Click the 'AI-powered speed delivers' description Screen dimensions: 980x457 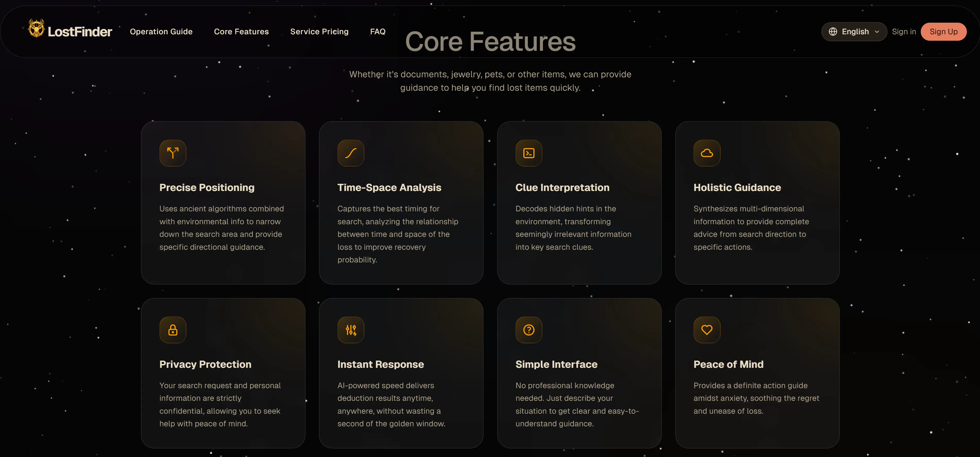(392, 404)
